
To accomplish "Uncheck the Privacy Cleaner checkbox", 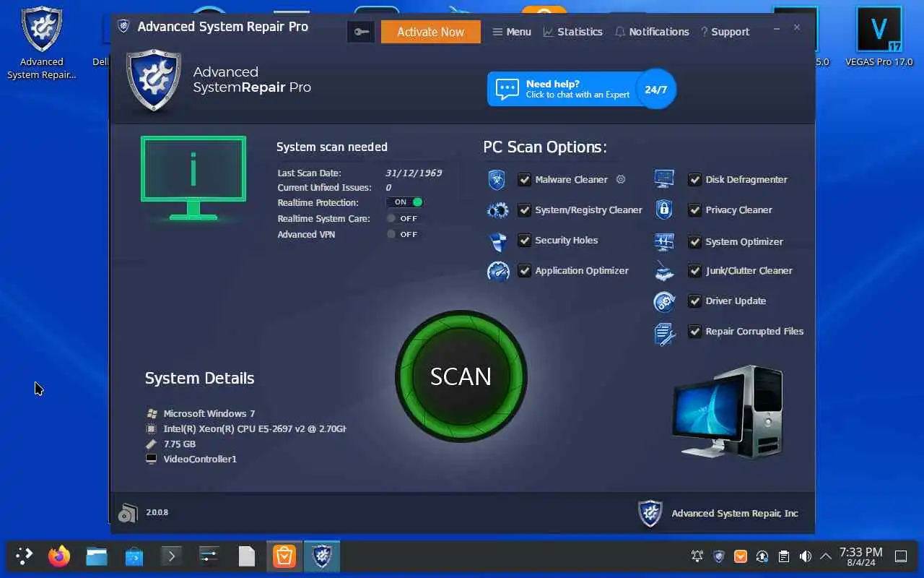I will pyautogui.click(x=695, y=210).
